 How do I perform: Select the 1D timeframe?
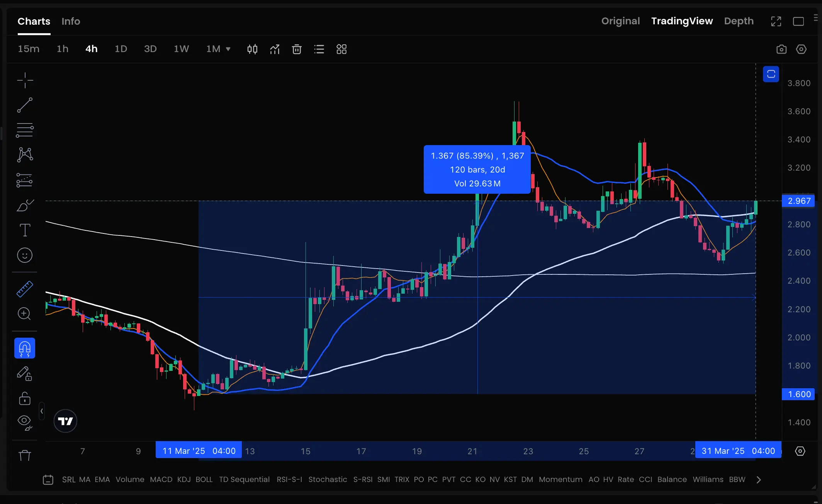[x=121, y=49]
